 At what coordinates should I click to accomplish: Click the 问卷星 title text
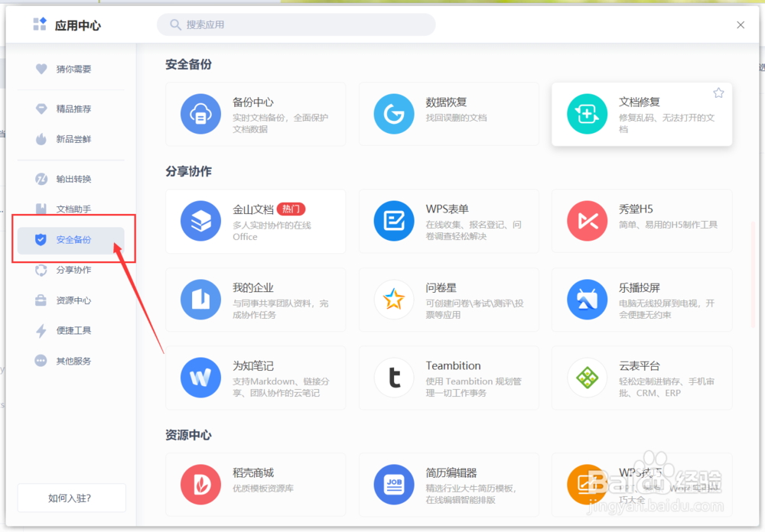(x=441, y=288)
